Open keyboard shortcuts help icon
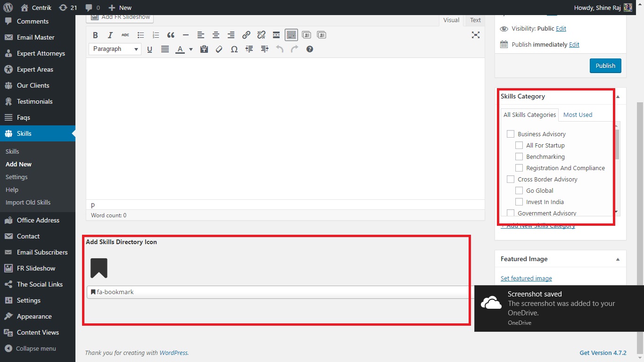Viewport: 644px width, 362px height. click(309, 49)
